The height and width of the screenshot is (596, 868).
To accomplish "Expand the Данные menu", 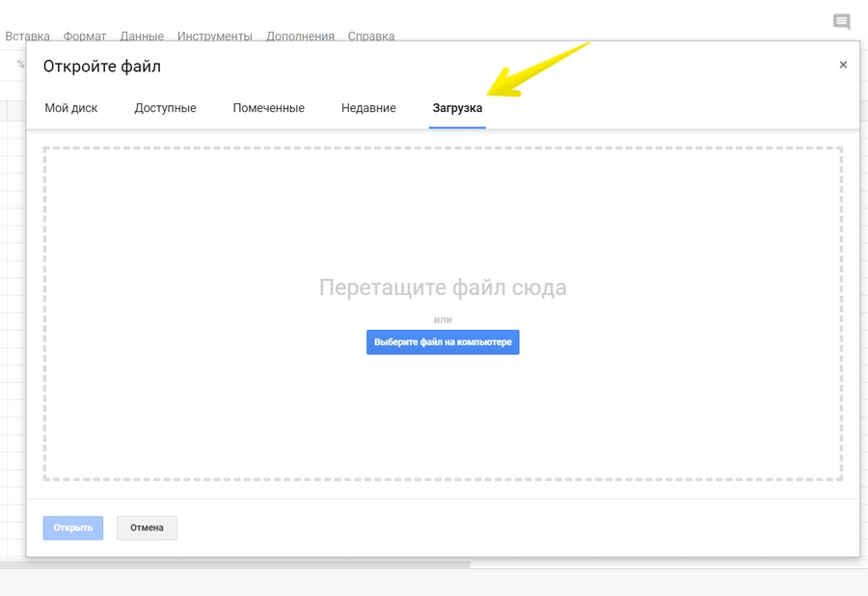I will coord(141,37).
